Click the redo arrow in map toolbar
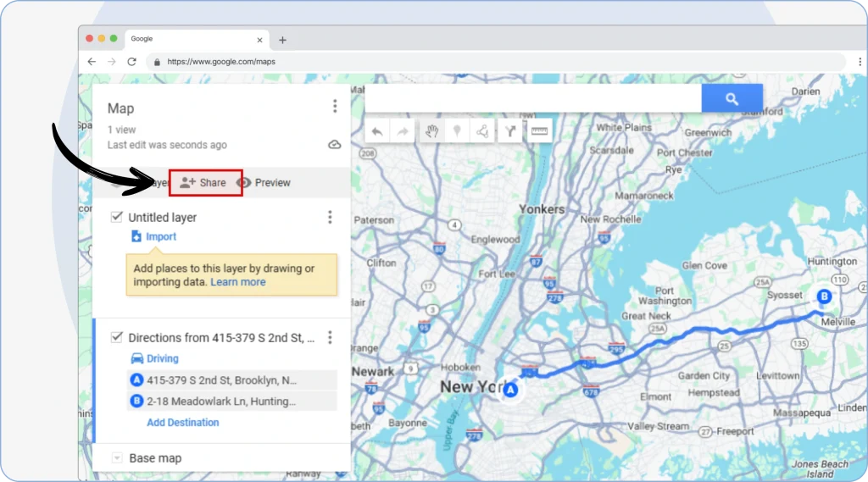Image resolution: width=868 pixels, height=482 pixels. pyautogui.click(x=403, y=131)
